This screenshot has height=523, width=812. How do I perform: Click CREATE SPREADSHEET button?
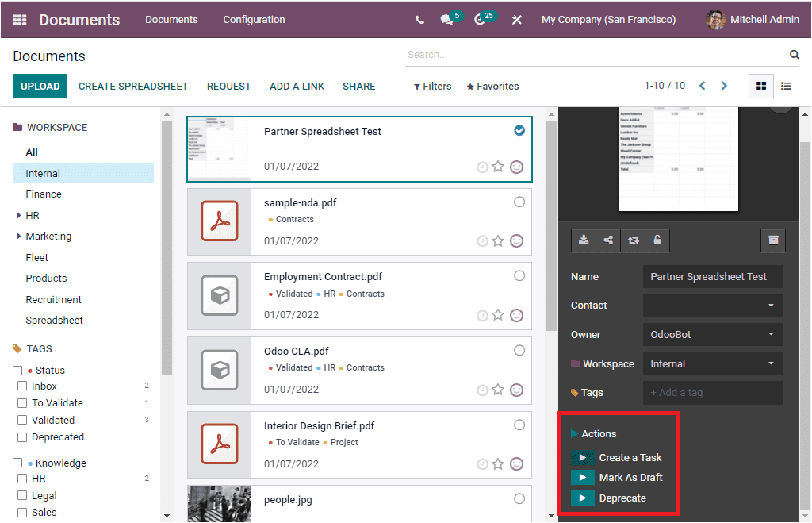[133, 87]
